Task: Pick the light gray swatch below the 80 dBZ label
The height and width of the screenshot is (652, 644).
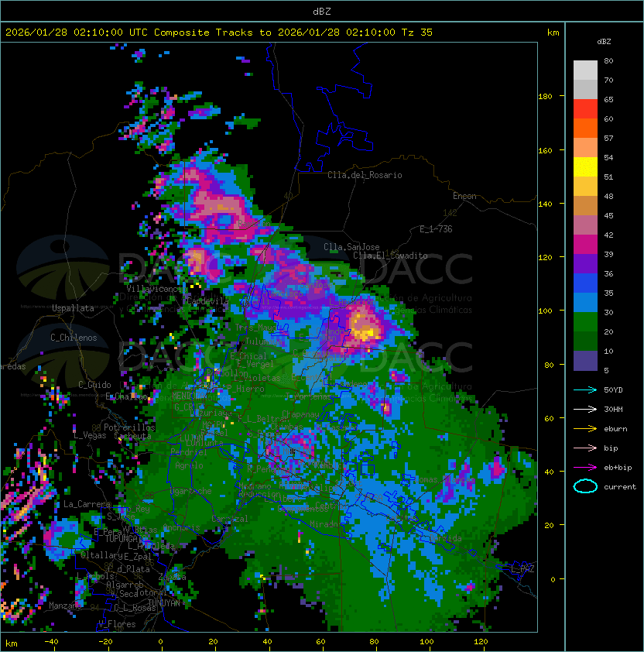Action: coord(585,70)
